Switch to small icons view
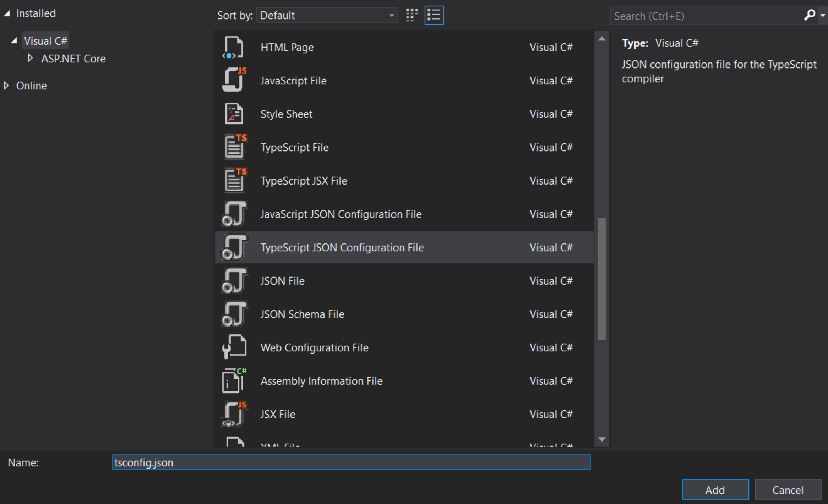Image resolution: width=828 pixels, height=504 pixels. pyautogui.click(x=412, y=15)
